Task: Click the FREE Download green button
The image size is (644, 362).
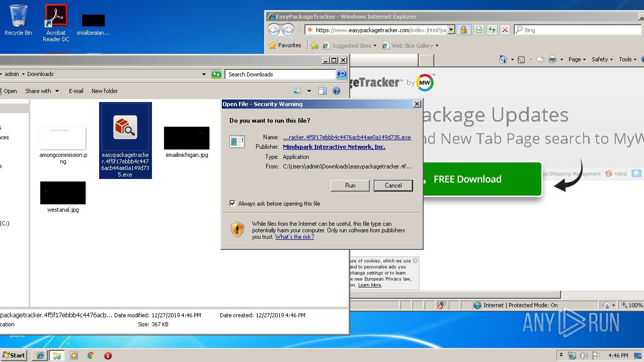Action: pyautogui.click(x=482, y=179)
